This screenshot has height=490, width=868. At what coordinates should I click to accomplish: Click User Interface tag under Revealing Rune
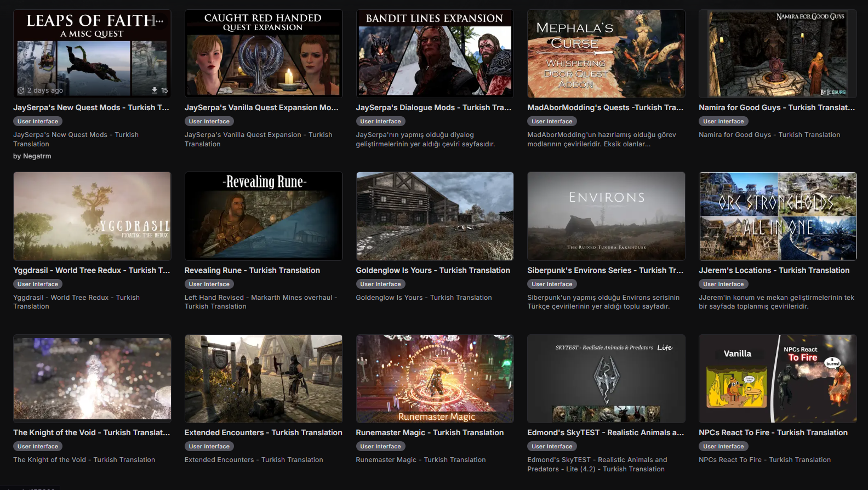209,284
